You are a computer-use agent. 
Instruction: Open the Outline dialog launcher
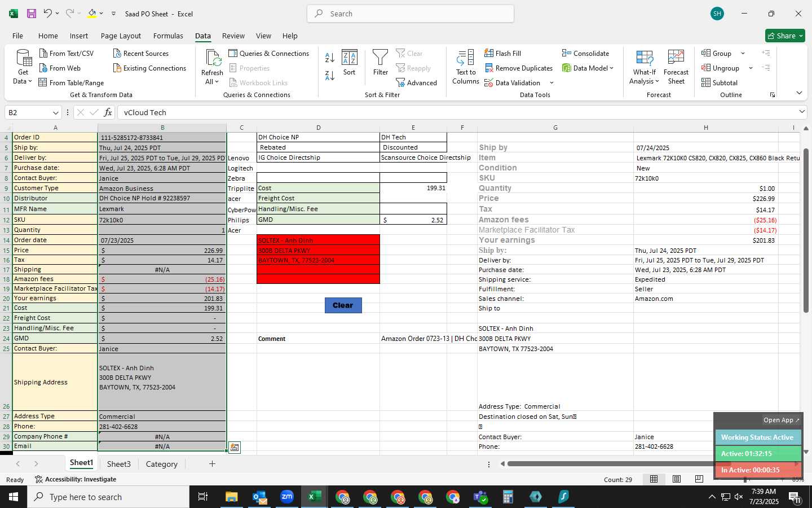(773, 95)
